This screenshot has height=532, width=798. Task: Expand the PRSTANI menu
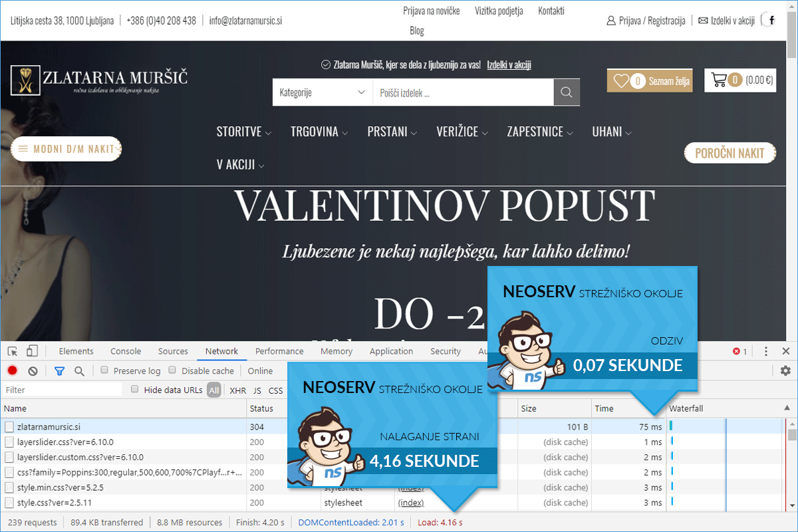pyautogui.click(x=392, y=132)
